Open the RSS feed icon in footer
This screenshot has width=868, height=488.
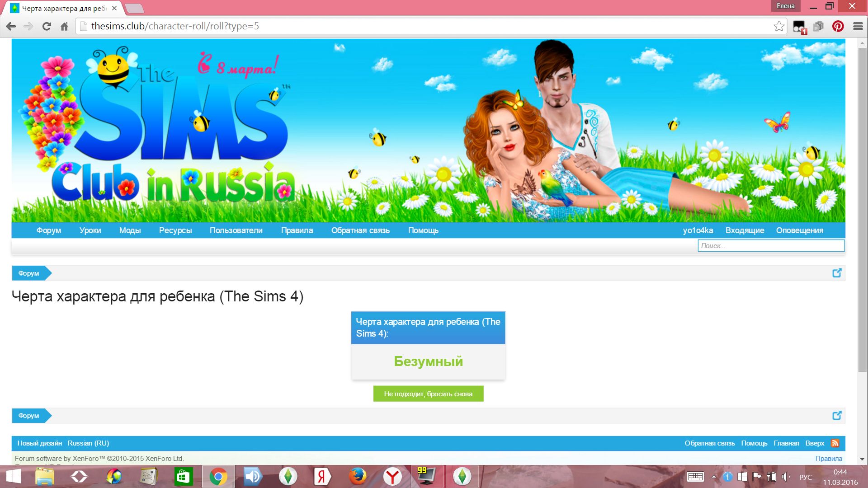click(835, 443)
